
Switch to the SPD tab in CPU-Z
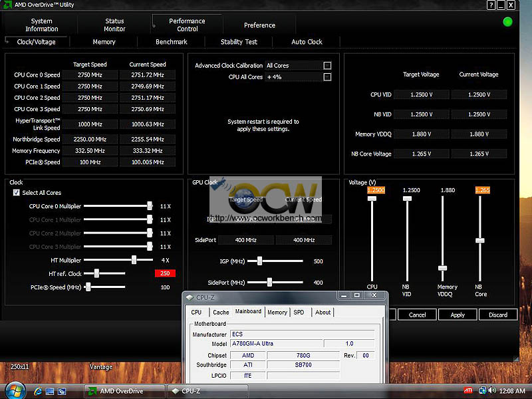(299, 312)
